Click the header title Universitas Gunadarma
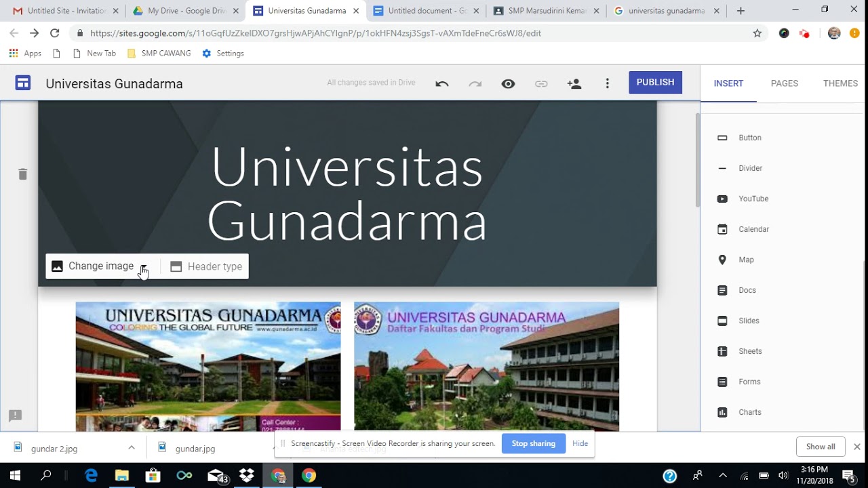 pos(347,194)
